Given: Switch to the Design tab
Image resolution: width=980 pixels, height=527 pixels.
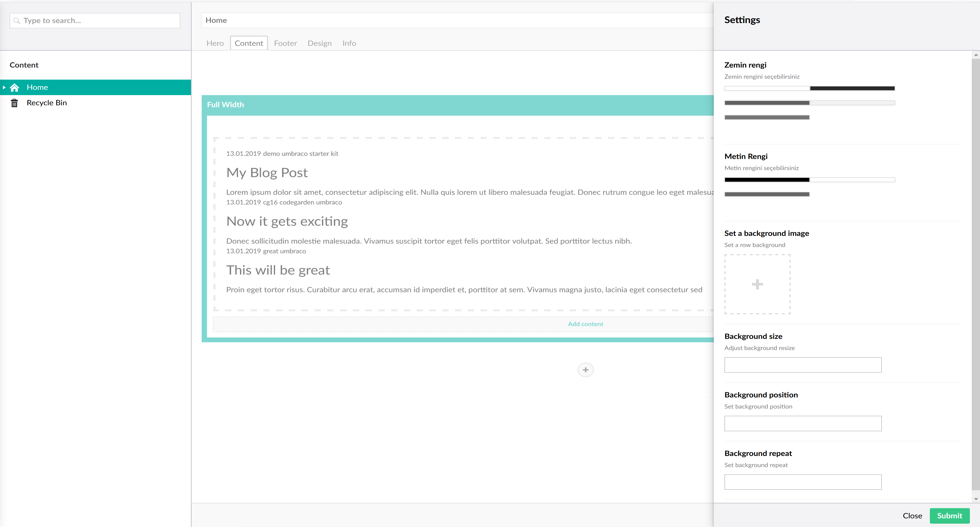Looking at the screenshot, I should [x=320, y=43].
